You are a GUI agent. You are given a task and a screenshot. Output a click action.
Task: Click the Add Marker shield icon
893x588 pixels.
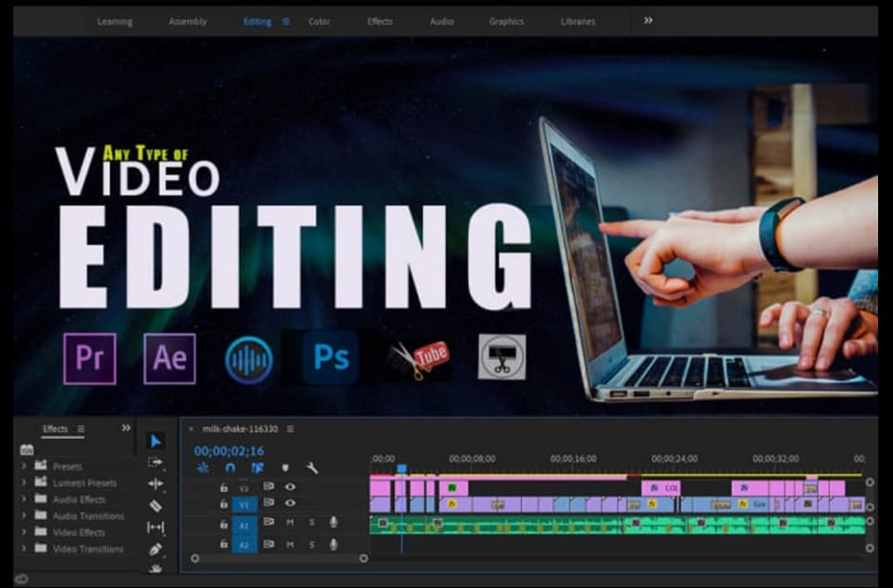click(x=286, y=468)
